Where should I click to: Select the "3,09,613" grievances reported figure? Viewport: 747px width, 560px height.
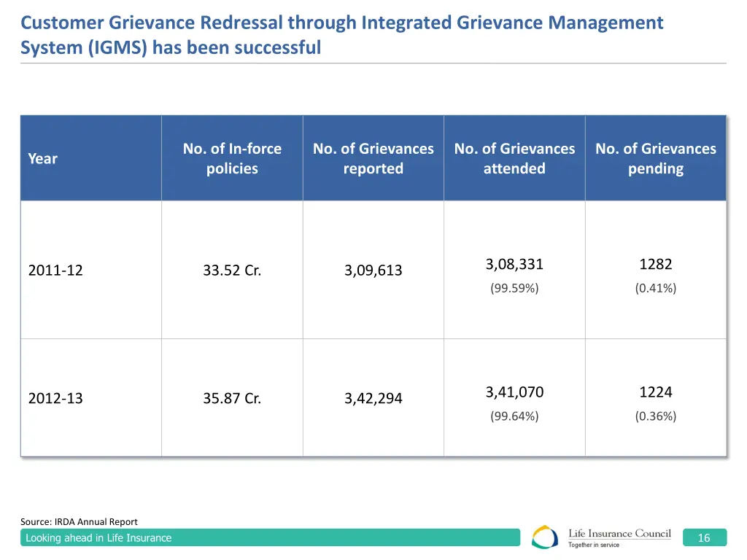(x=373, y=270)
